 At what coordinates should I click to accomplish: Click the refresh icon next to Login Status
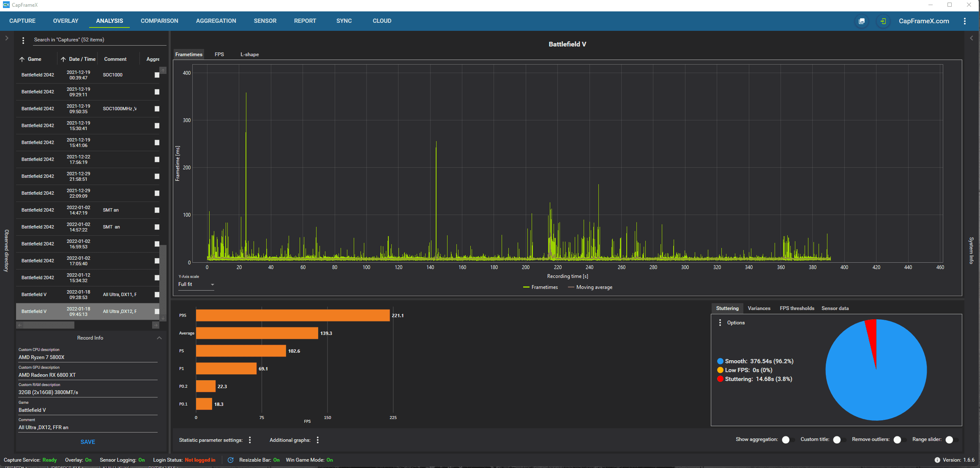tap(230, 460)
